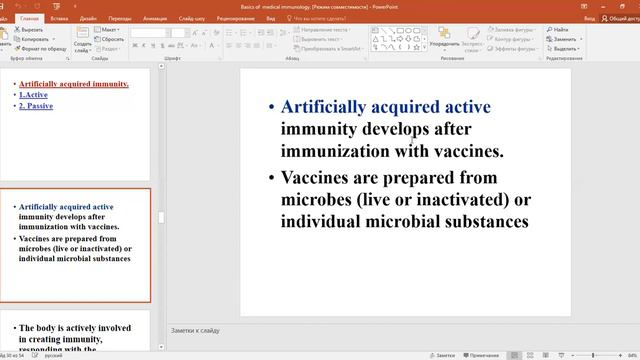Select the oval shape in the shapes gallery
Image resolution: width=640 pixels, height=360 pixels.
pos(408,31)
